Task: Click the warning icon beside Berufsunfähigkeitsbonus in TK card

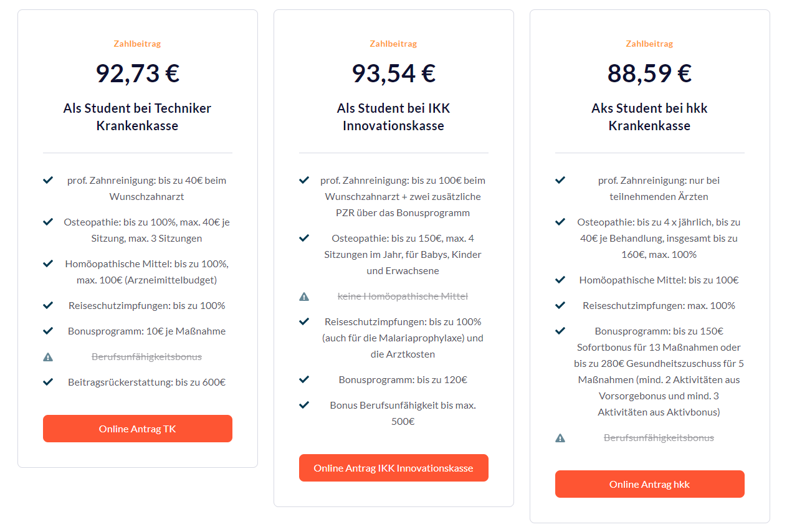Action: (48, 356)
